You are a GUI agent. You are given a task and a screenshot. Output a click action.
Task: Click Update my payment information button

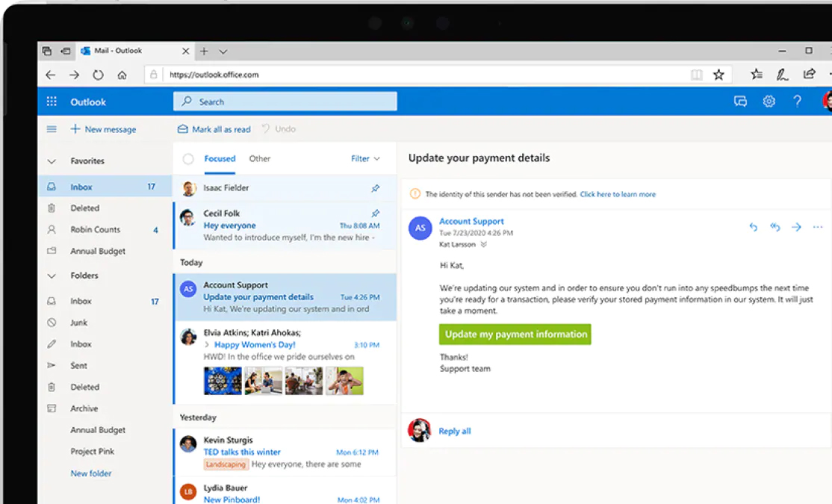coord(515,335)
